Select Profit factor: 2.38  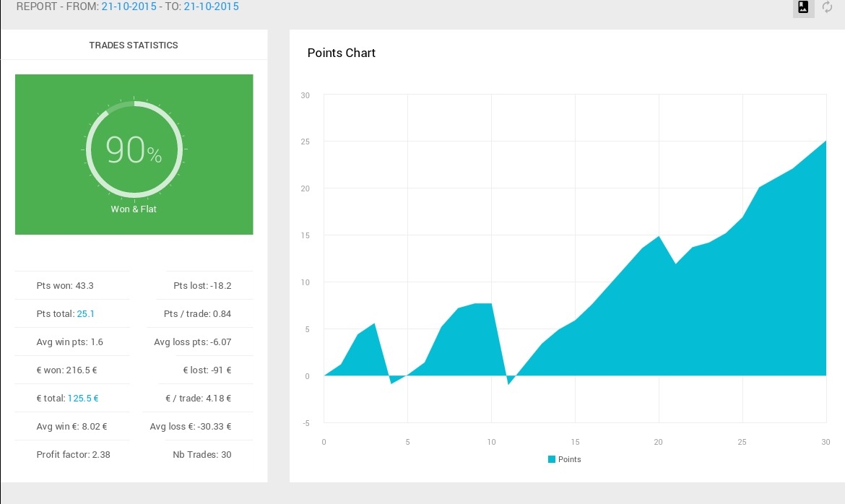(x=73, y=454)
